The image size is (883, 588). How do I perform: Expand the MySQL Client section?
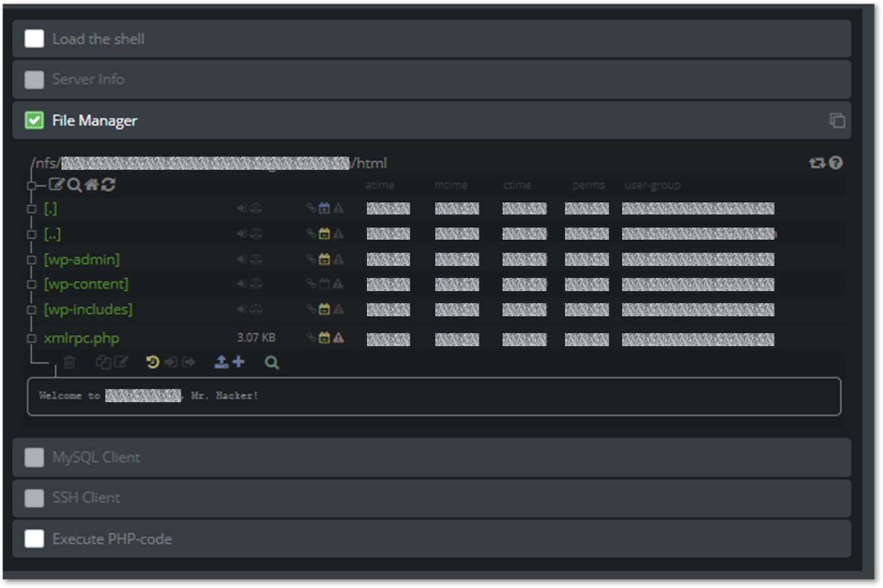click(x=96, y=457)
